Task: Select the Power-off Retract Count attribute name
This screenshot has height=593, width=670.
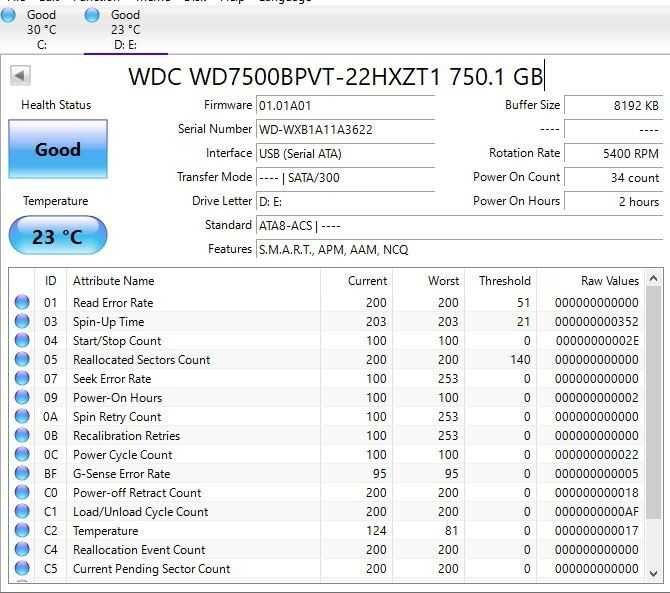Action: tap(137, 493)
